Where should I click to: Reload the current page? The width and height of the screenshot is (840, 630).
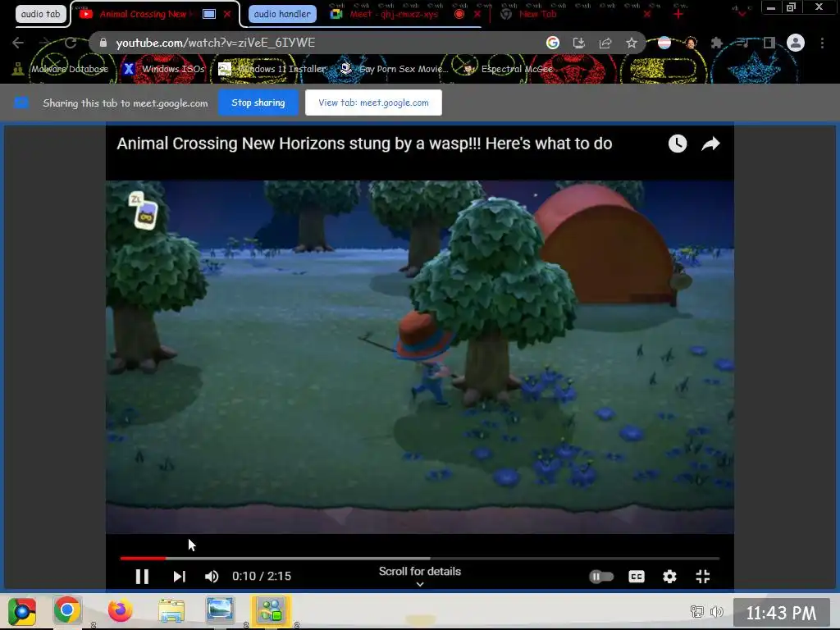71,43
